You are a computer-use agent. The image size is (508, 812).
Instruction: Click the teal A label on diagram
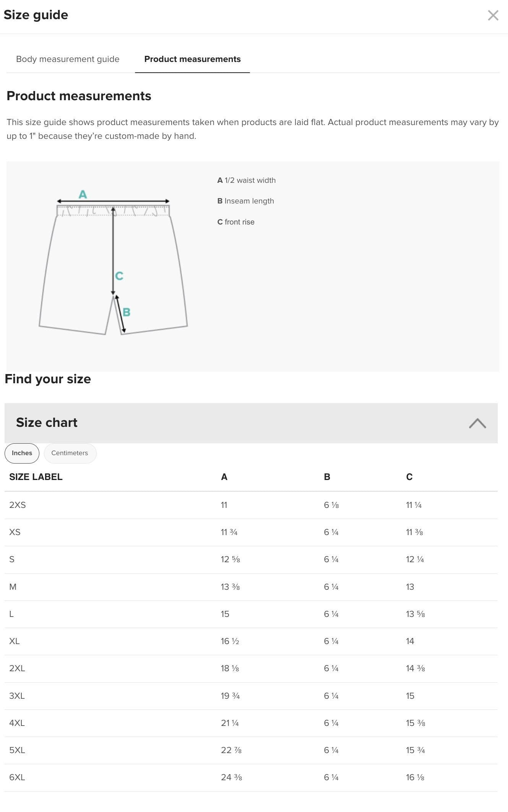click(x=83, y=195)
